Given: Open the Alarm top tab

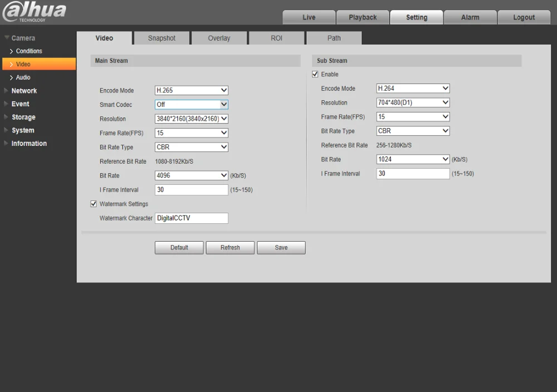Looking at the screenshot, I should [x=470, y=17].
